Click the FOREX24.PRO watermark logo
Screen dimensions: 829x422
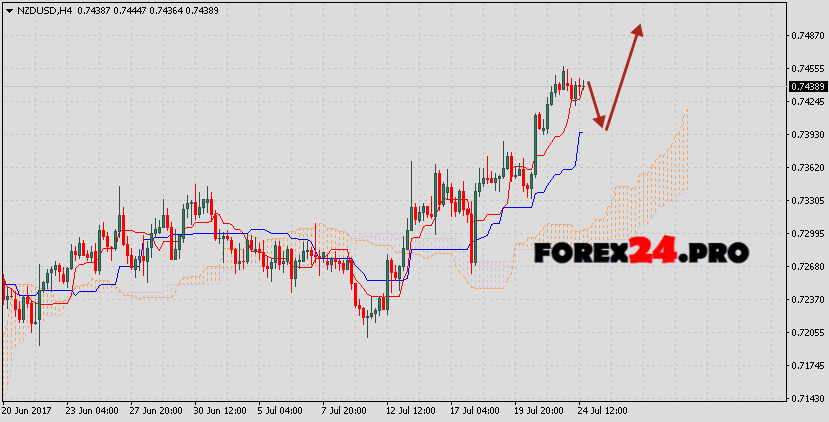coord(640,253)
